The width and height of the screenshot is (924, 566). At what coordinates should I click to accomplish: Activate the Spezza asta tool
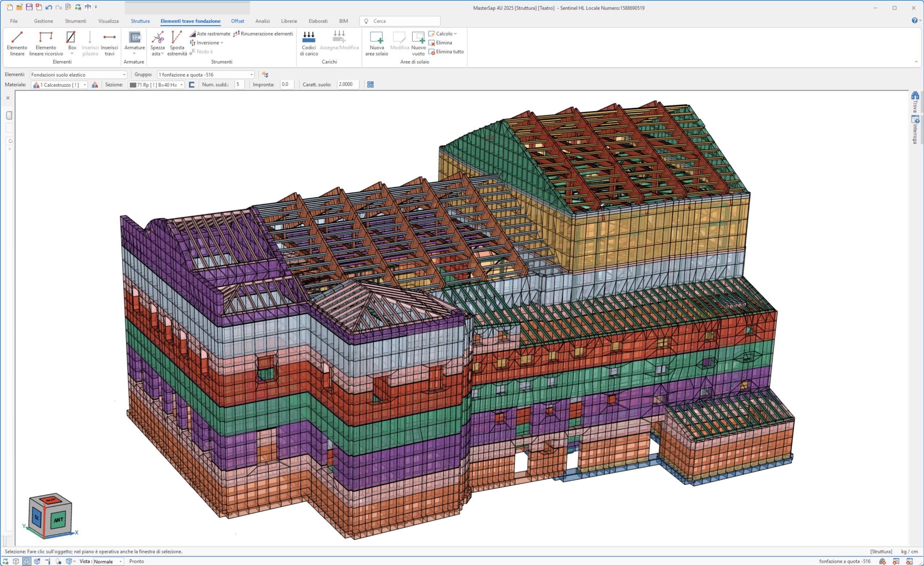157,43
